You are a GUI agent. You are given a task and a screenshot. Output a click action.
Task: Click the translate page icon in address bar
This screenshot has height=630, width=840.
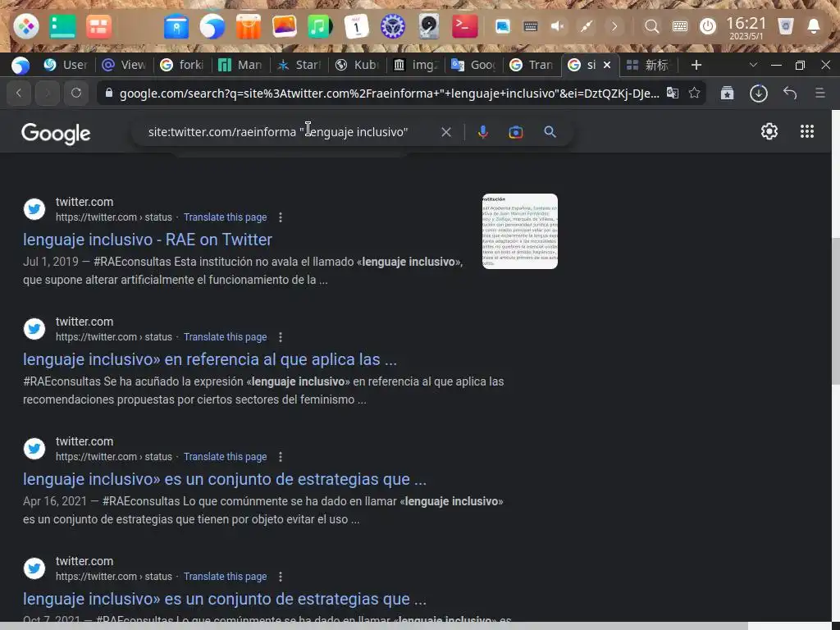(673, 94)
